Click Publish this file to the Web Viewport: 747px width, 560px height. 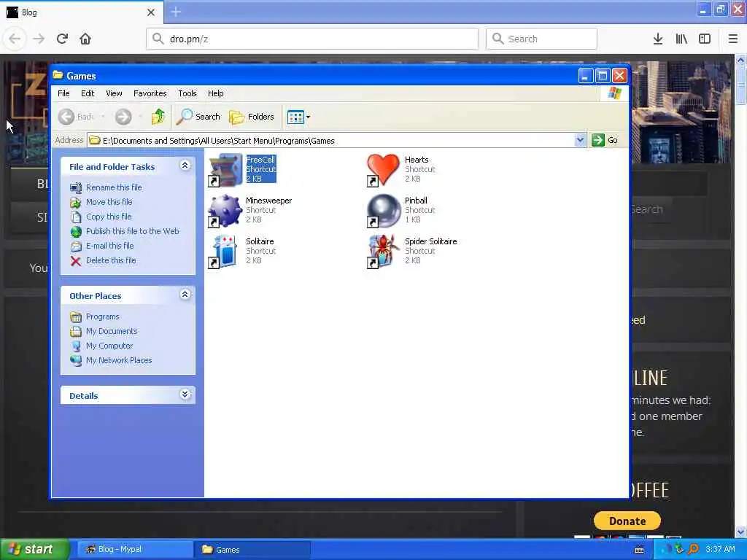pyautogui.click(x=133, y=231)
